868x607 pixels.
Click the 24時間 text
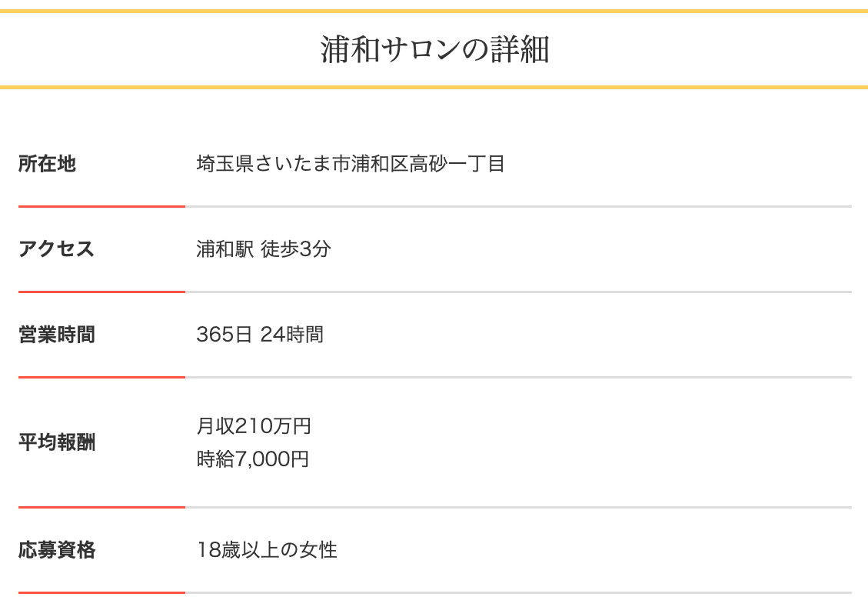[x=292, y=335]
